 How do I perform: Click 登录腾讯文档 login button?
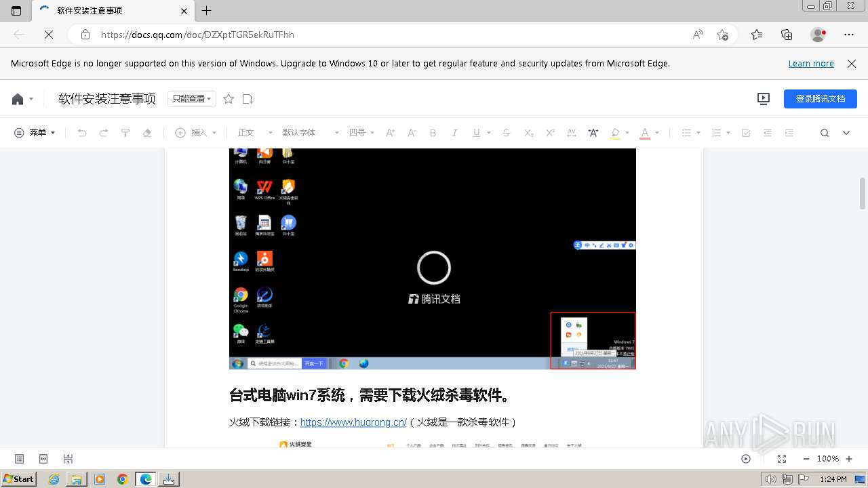[x=821, y=99]
